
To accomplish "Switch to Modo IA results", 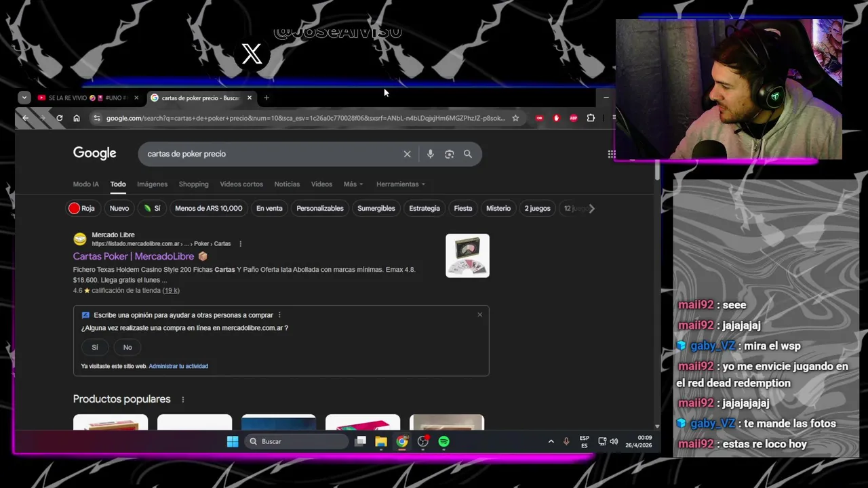I will pyautogui.click(x=85, y=184).
